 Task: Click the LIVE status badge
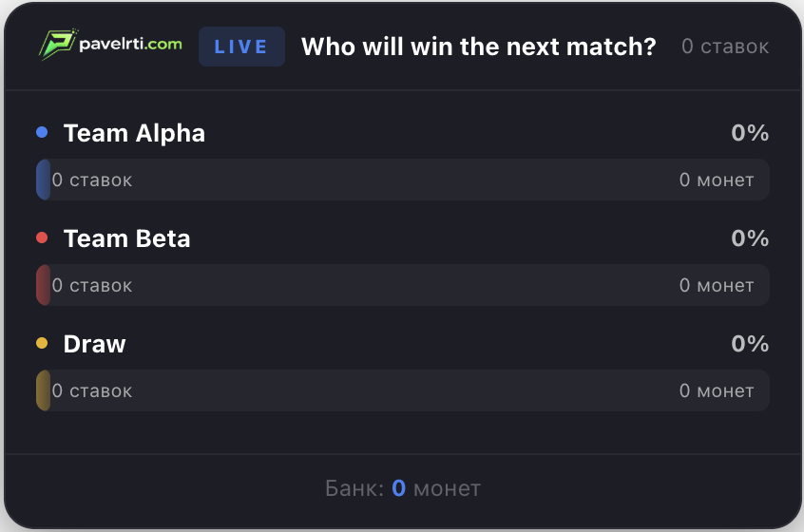pyautogui.click(x=241, y=47)
